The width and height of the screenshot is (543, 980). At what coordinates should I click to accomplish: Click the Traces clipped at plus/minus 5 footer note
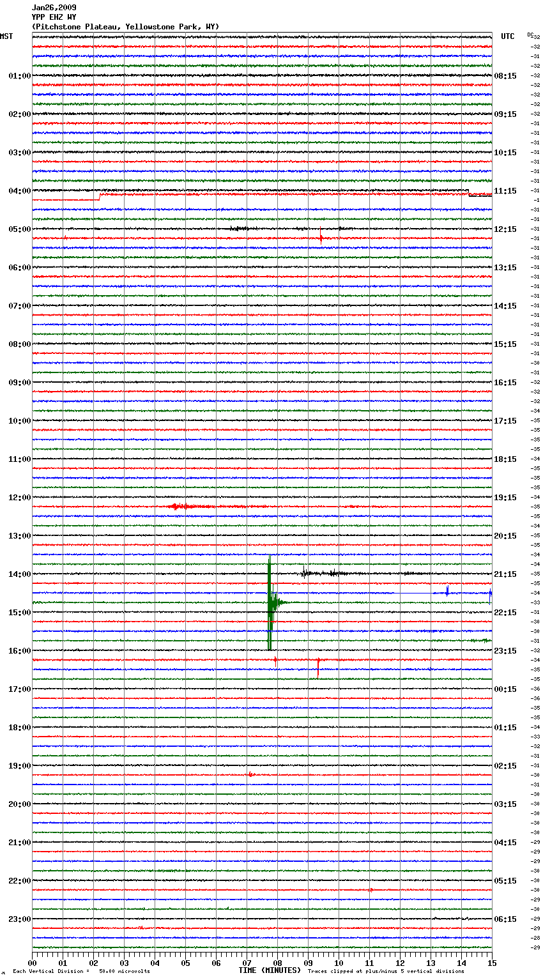386,972
